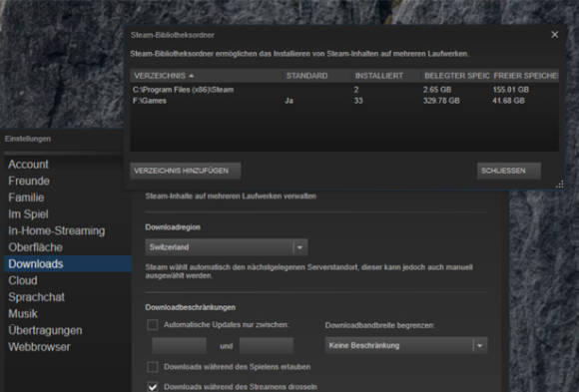Click the INSTALLIERT column header
Viewport: 579px width, 392px height.
pyautogui.click(x=379, y=76)
